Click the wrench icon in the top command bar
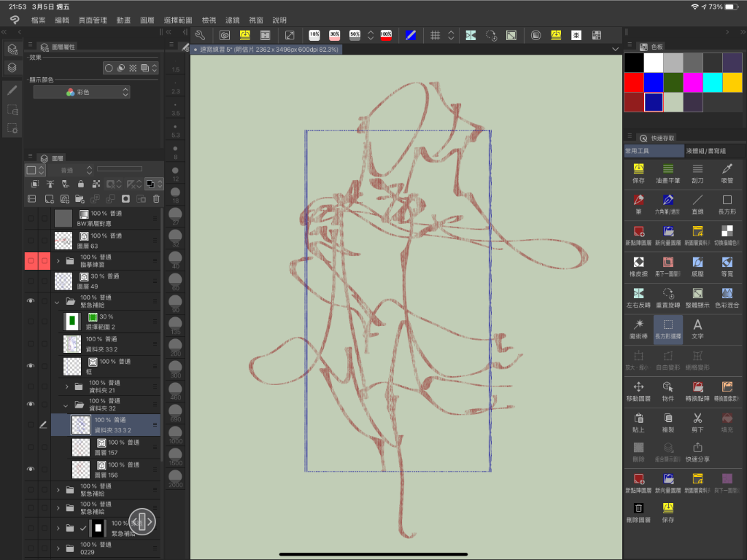Image resolution: width=747 pixels, height=560 pixels. [x=200, y=35]
